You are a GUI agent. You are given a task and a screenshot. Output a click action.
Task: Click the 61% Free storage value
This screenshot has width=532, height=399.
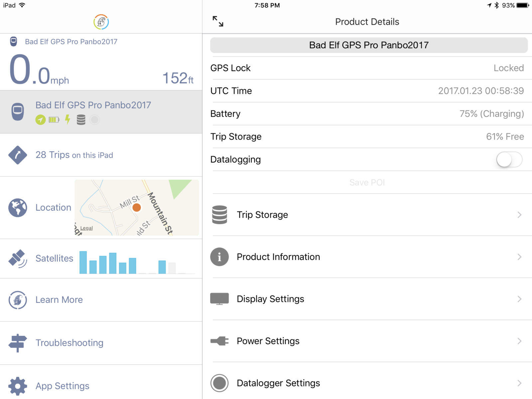(x=505, y=137)
